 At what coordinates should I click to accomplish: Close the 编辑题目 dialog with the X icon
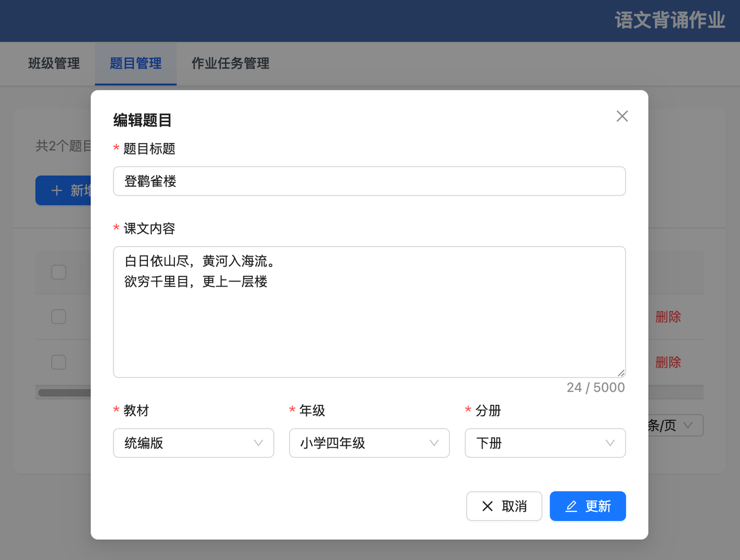(x=622, y=116)
